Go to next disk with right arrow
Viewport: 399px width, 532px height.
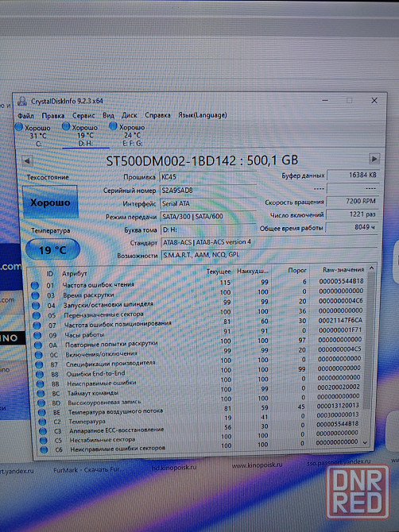click(374, 159)
